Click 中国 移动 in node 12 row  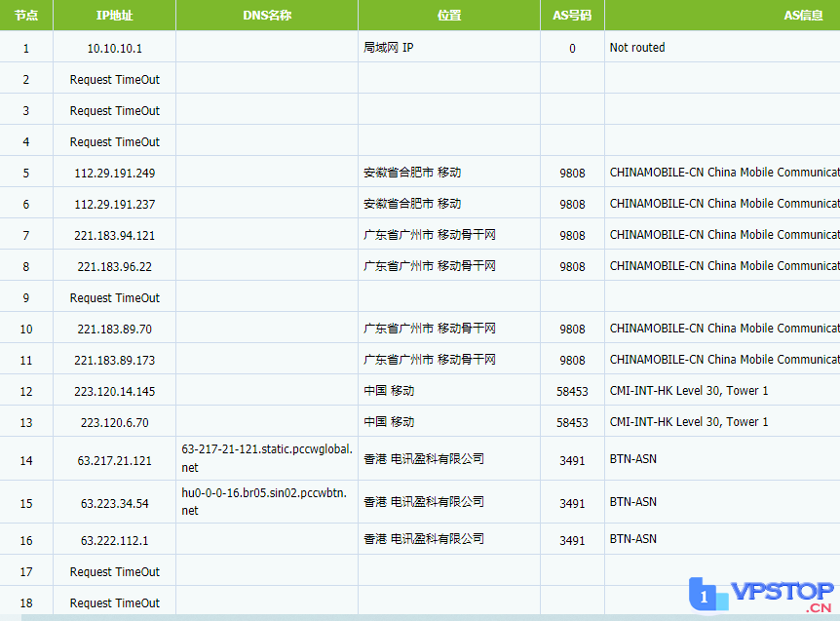(389, 391)
